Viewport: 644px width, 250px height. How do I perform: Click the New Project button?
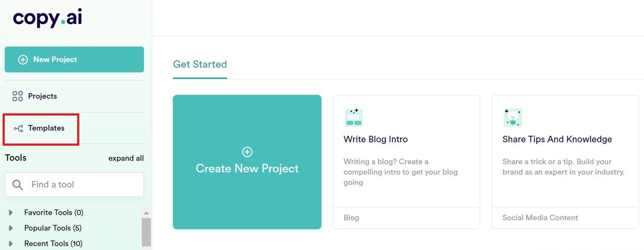(74, 60)
